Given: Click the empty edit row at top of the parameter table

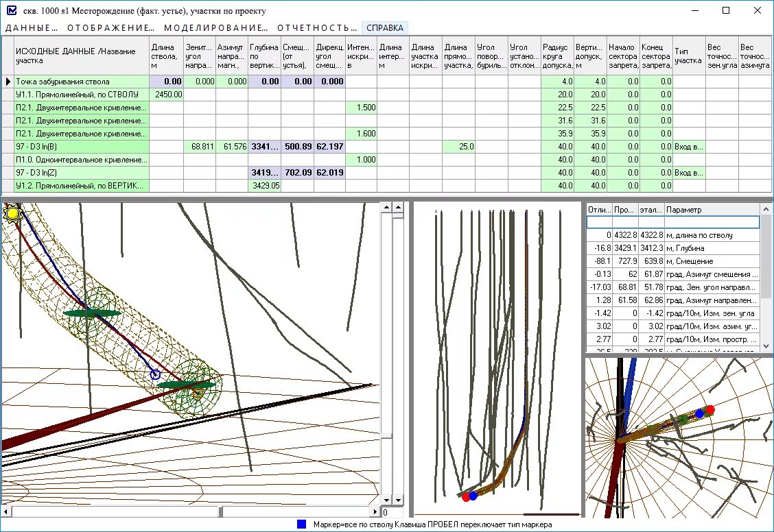Looking at the screenshot, I should pos(673,222).
